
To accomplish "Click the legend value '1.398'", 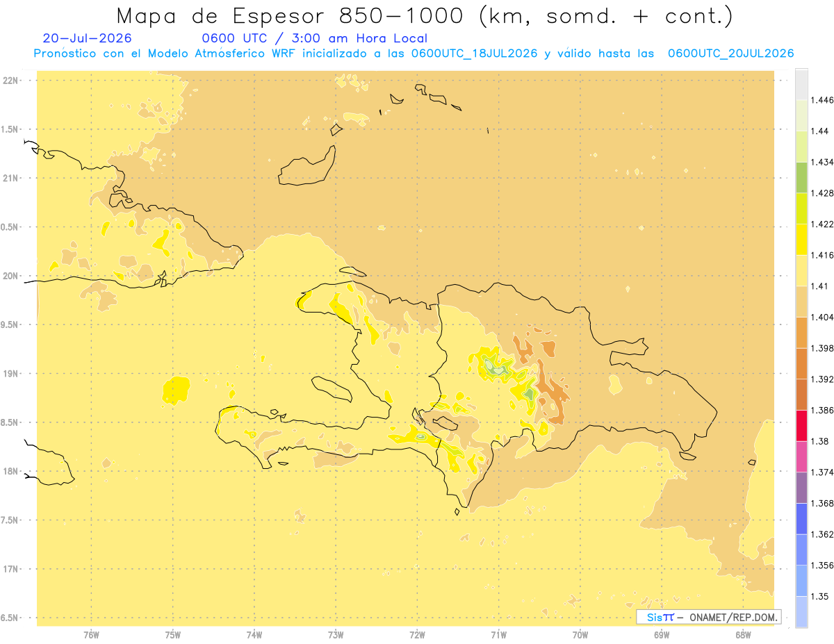I will (822, 348).
